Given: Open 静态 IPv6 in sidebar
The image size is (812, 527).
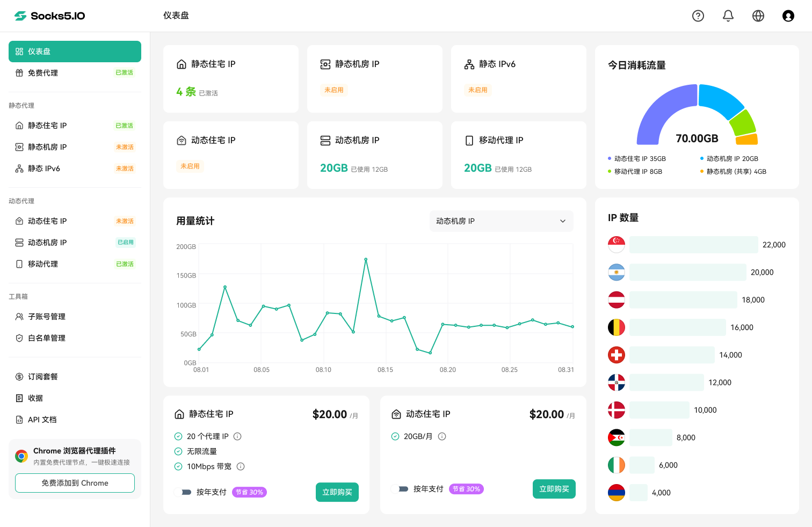Looking at the screenshot, I should [75, 169].
